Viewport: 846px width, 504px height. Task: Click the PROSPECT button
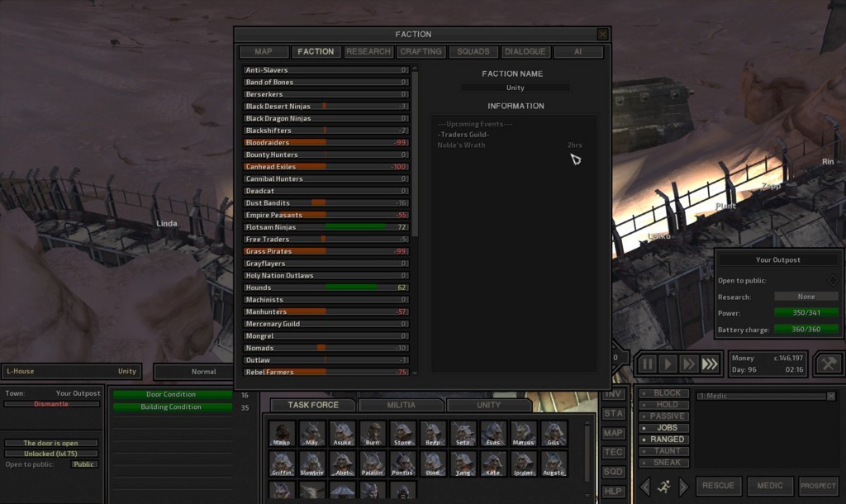tap(818, 486)
